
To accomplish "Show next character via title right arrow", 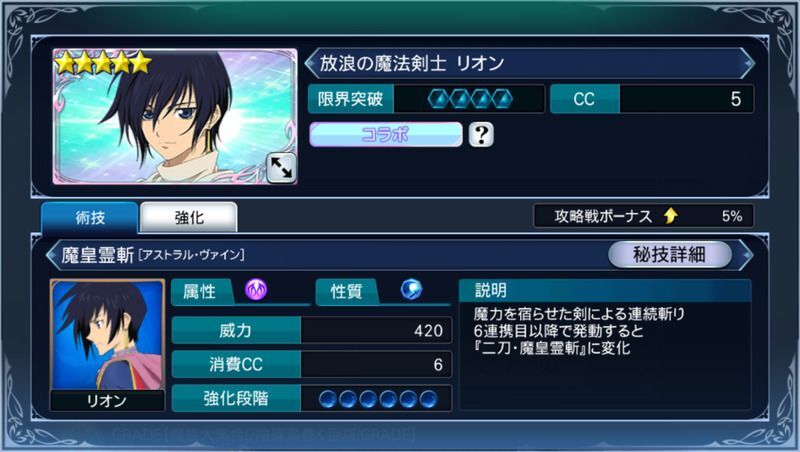I will [x=747, y=63].
